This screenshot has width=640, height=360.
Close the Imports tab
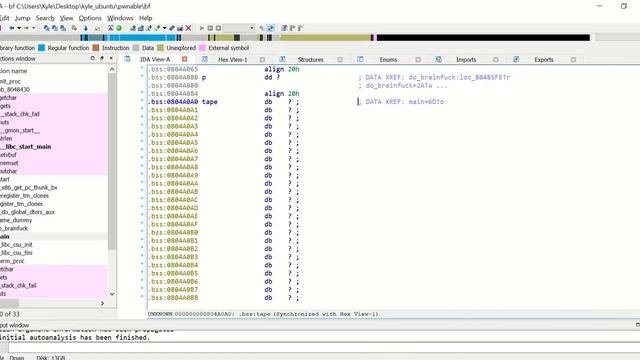pos(496,60)
